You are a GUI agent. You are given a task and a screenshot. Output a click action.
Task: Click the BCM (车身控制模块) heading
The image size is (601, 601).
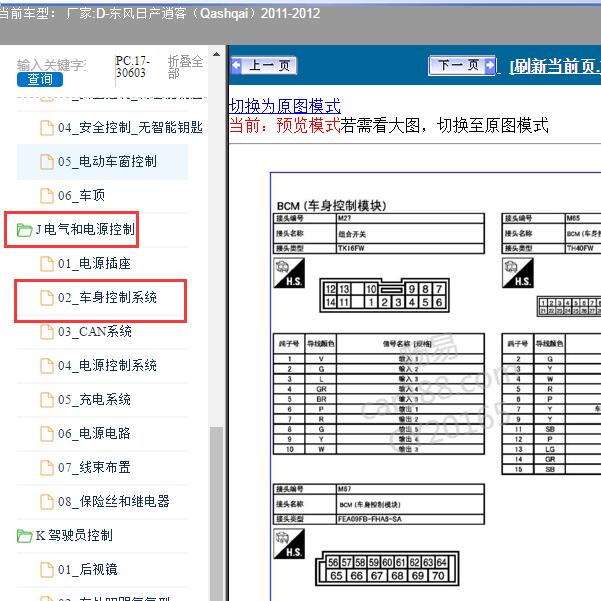(x=331, y=206)
